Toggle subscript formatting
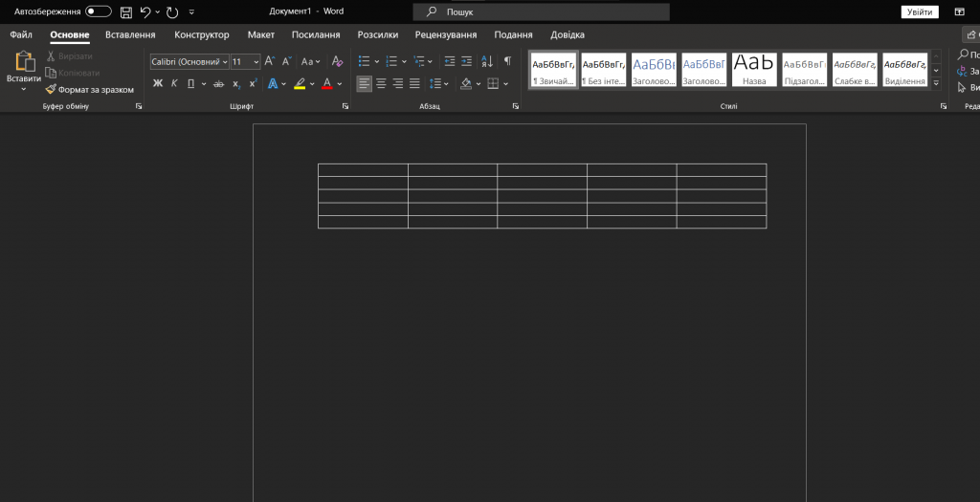980x502 pixels. 236,84
